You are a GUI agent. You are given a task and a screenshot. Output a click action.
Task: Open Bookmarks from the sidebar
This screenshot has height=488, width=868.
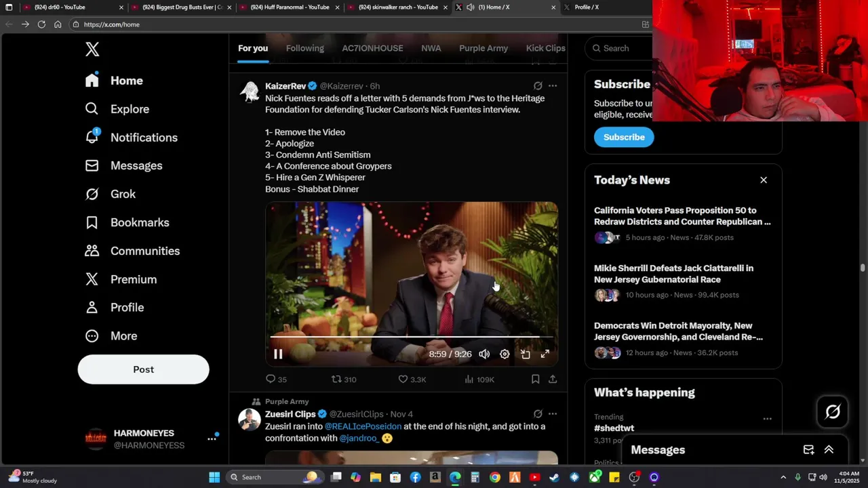point(127,222)
